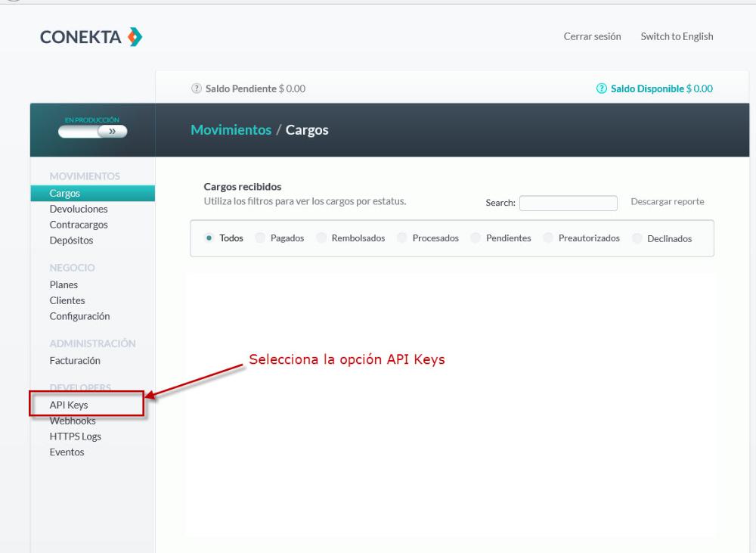
Task: Select the Procesados radio filter
Action: pos(401,238)
